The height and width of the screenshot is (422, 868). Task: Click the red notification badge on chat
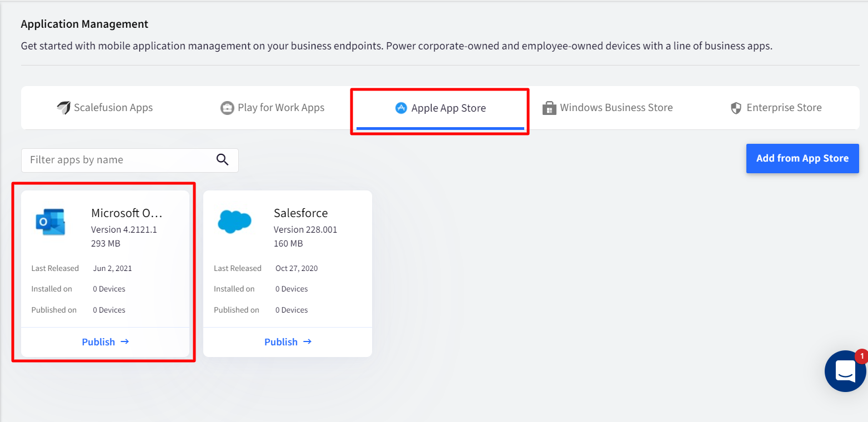[x=861, y=356]
